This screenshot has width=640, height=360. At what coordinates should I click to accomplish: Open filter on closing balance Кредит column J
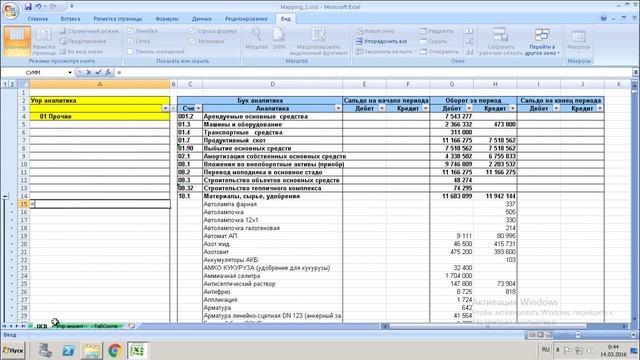point(600,109)
